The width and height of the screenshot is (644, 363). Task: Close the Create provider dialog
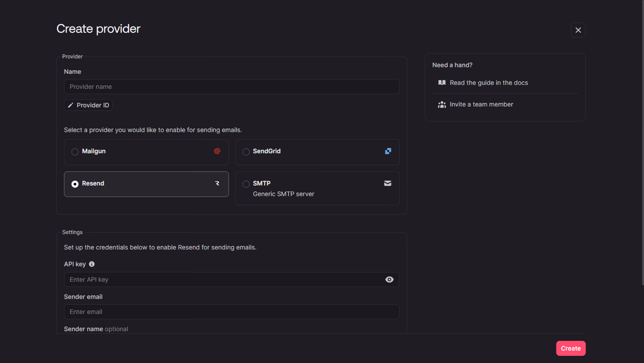[578, 30]
